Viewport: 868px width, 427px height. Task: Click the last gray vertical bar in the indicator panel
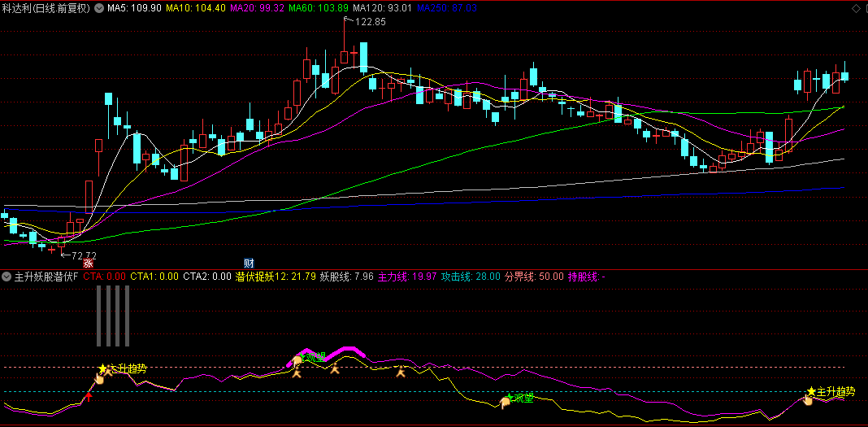click(128, 316)
